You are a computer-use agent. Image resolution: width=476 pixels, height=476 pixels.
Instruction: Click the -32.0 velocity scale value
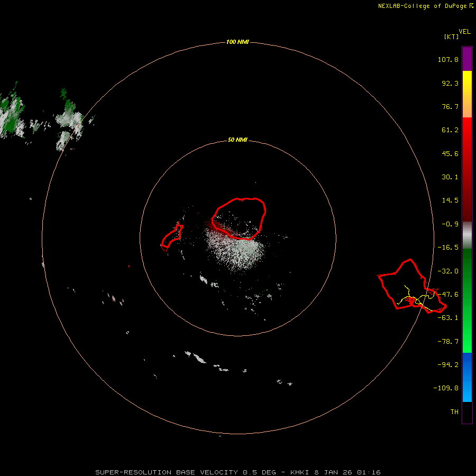(448, 271)
